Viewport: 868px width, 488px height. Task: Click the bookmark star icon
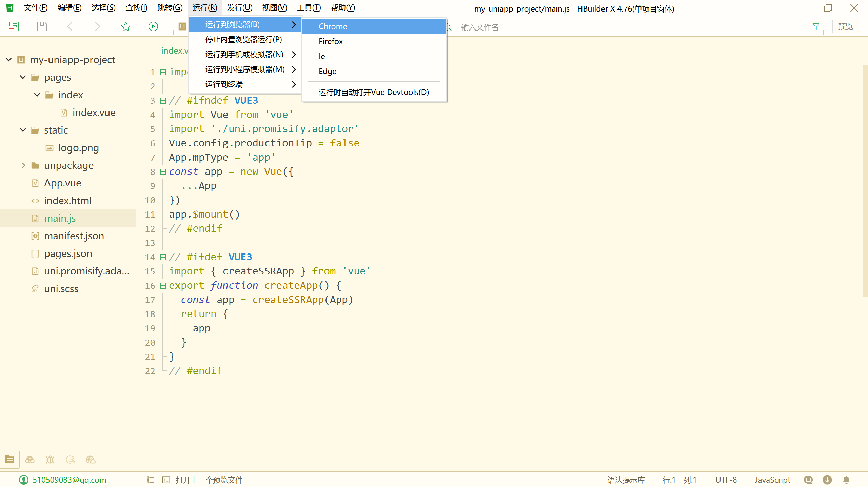tap(125, 26)
